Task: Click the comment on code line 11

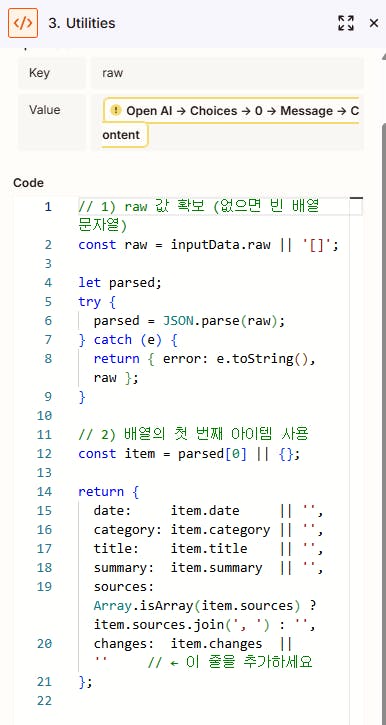Action: coord(193,434)
